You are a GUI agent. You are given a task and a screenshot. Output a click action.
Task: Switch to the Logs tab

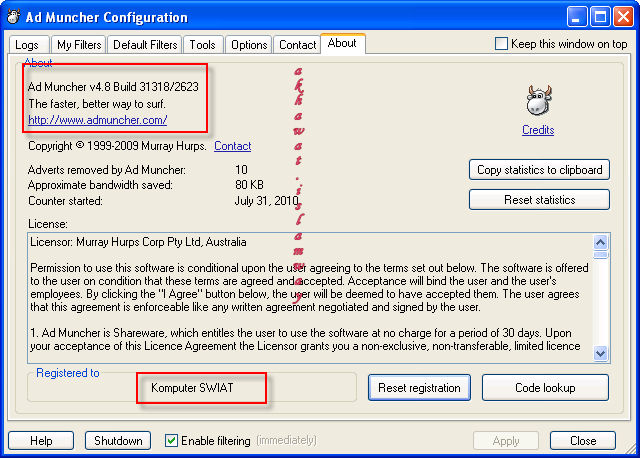[29, 44]
